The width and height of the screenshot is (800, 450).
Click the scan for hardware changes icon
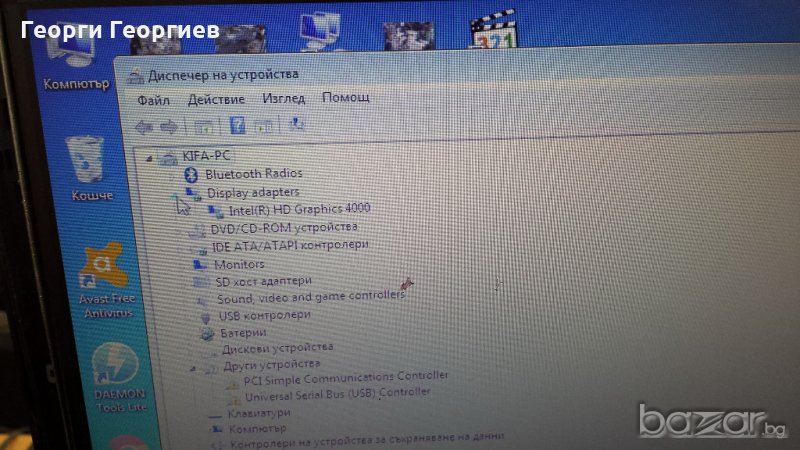(x=296, y=125)
